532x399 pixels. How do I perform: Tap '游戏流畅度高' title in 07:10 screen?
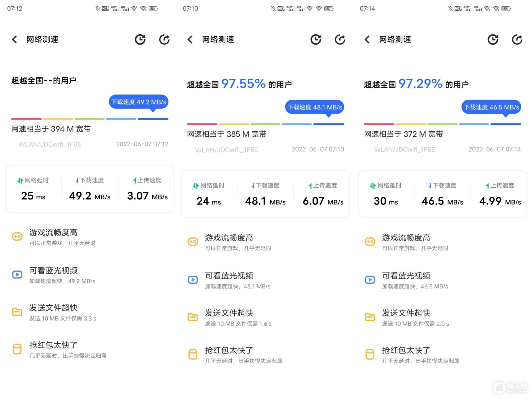[x=229, y=238]
